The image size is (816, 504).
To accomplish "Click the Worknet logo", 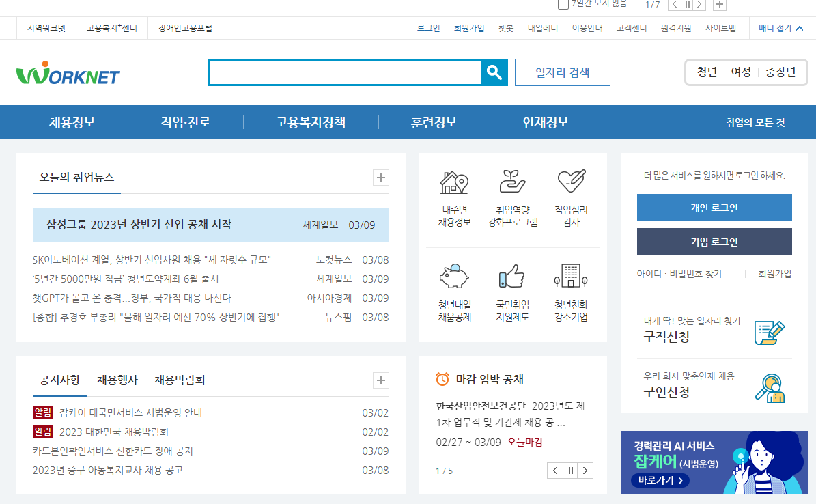I will tap(68, 73).
